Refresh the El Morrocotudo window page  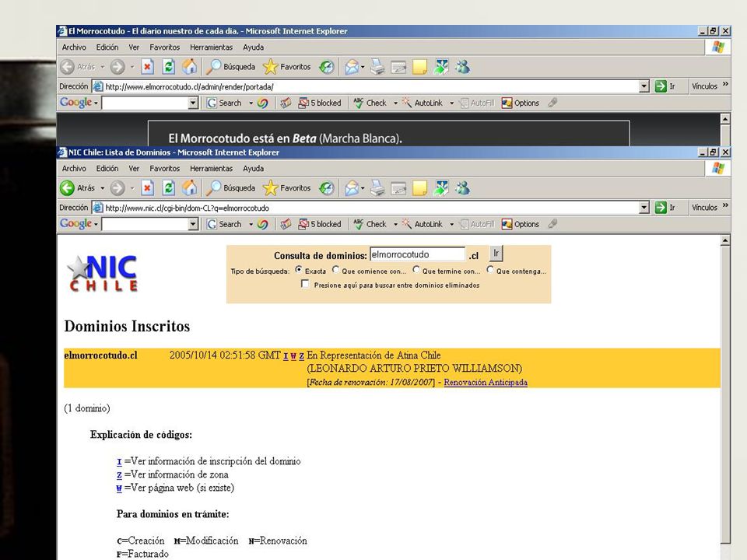pos(169,67)
